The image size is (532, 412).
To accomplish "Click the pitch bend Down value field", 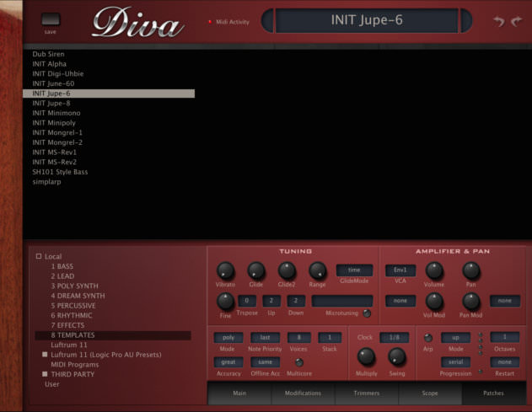I will [x=296, y=301].
